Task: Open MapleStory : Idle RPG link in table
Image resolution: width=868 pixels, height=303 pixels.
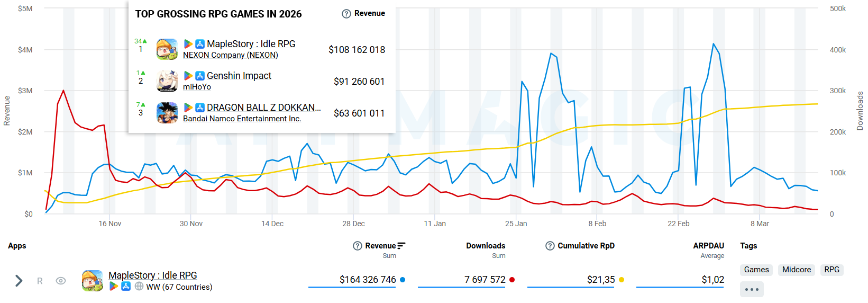Action: point(153,275)
